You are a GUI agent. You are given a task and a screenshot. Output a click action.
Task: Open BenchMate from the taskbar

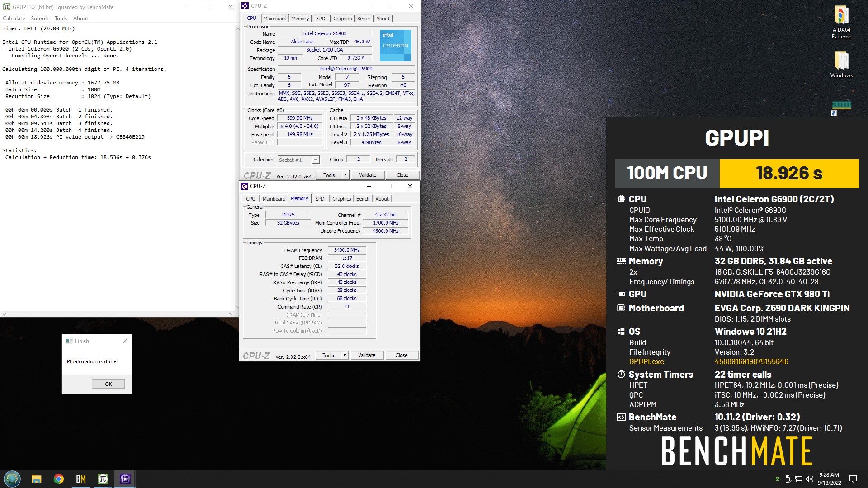click(81, 479)
